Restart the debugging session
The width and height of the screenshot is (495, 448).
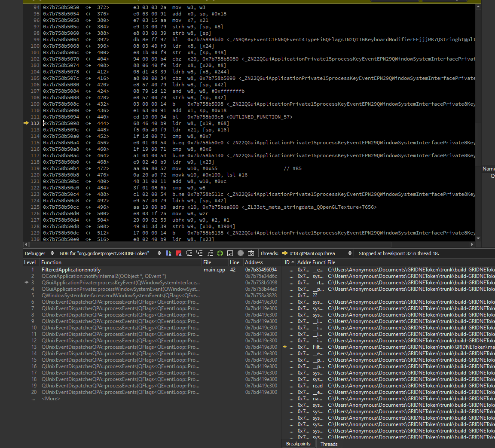coord(220,253)
